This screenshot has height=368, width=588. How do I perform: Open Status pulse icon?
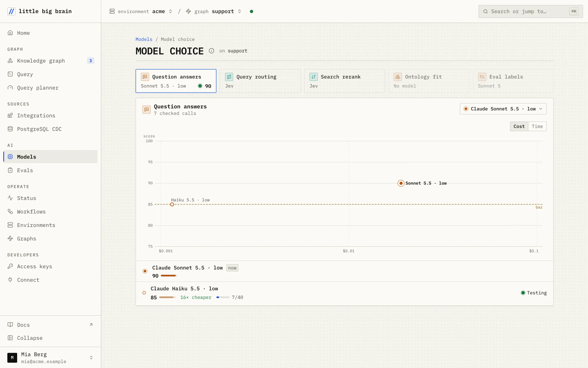[x=10, y=198]
